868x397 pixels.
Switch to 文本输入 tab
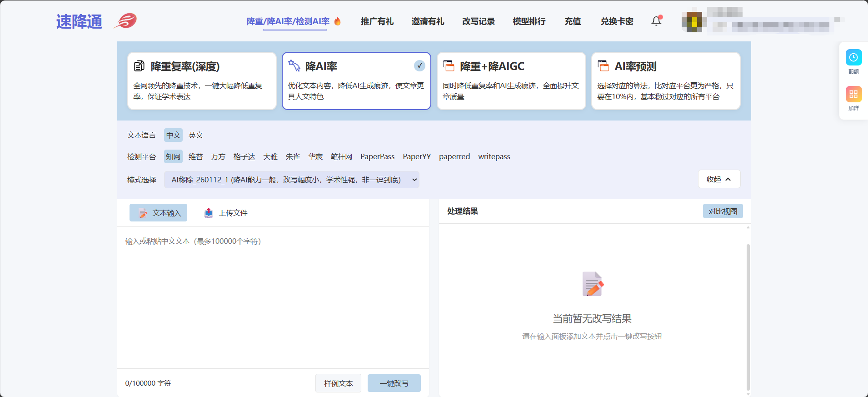coord(158,213)
